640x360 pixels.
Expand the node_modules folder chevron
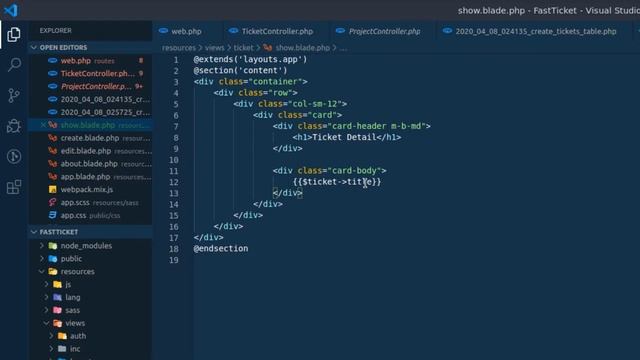pos(42,246)
